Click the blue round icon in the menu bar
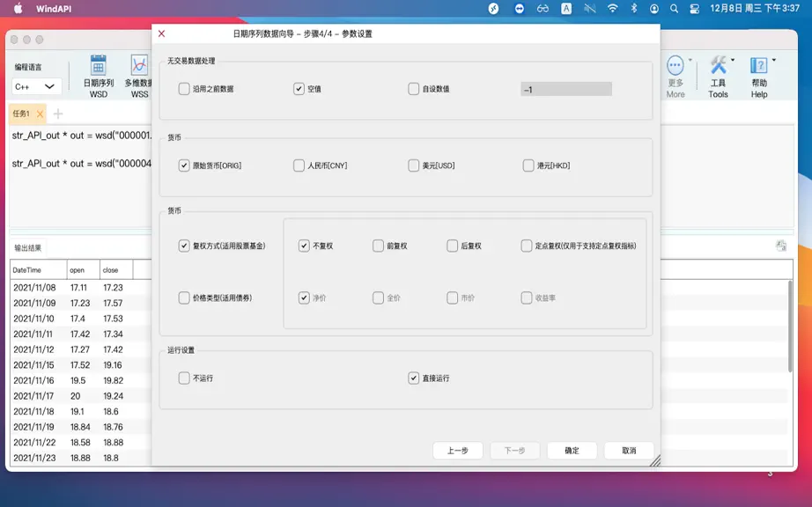 pyautogui.click(x=493, y=8)
